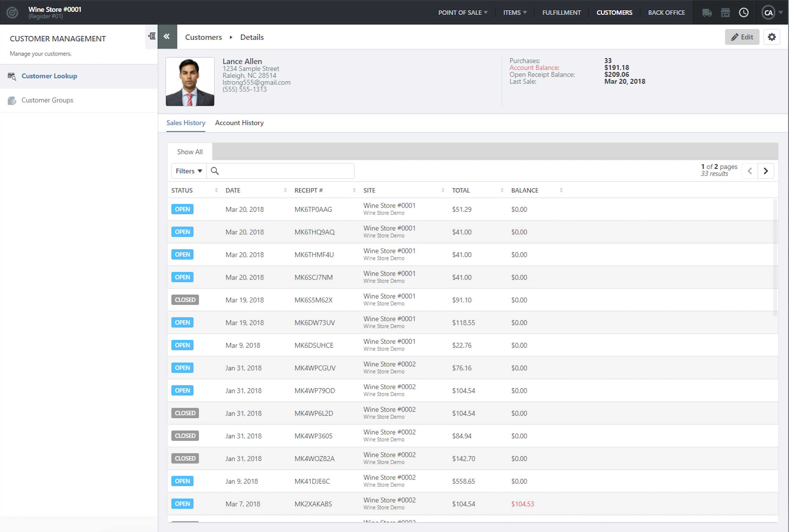Click the delivery truck icon in header

(x=707, y=13)
